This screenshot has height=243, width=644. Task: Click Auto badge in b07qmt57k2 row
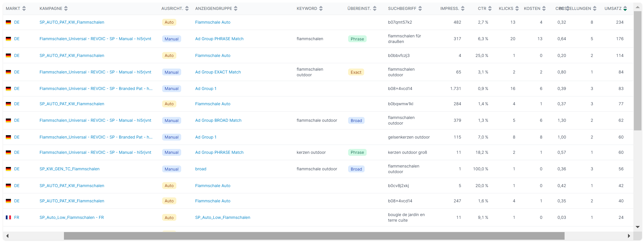click(x=169, y=22)
